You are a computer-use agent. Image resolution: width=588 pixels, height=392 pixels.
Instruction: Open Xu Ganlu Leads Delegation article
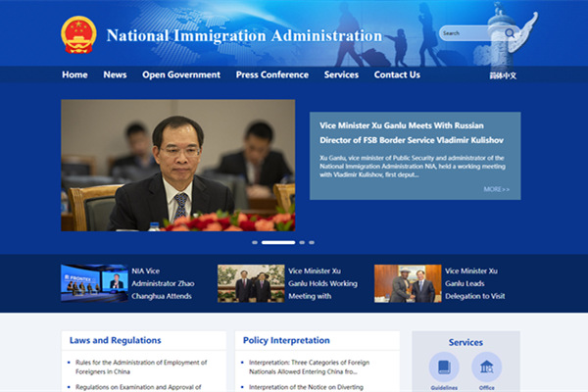[474, 283]
